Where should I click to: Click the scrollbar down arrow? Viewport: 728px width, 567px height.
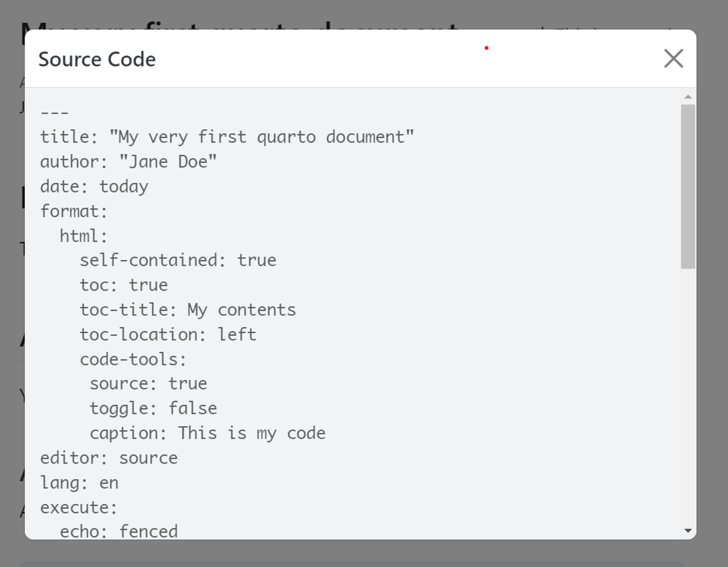688,531
